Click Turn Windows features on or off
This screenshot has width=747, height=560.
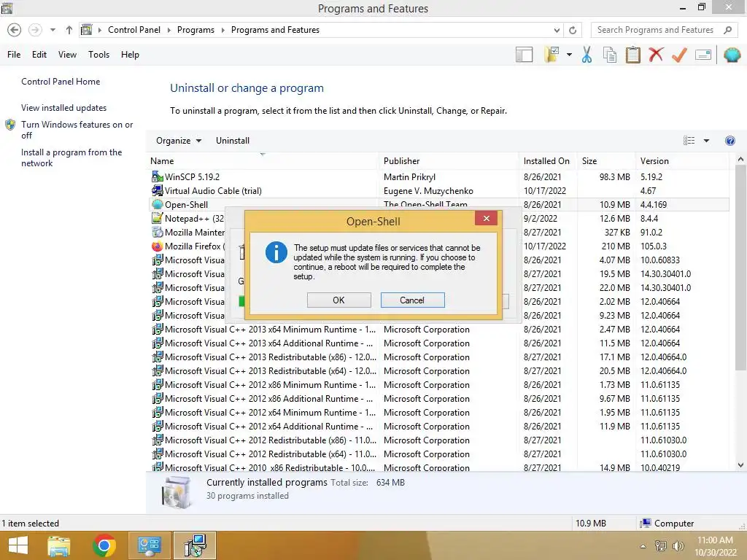(77, 130)
